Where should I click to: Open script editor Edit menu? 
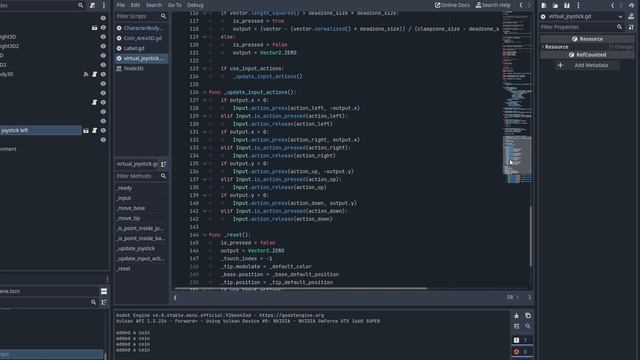(135, 5)
